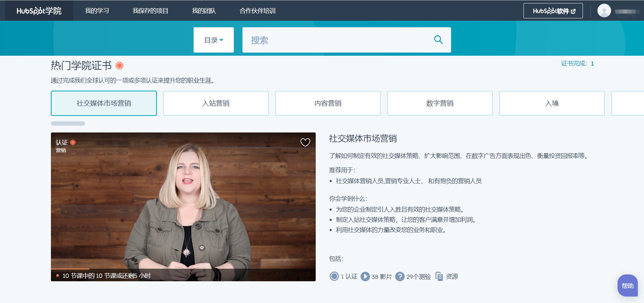Click the document icon next to 资源
This screenshot has width=644, height=303.
[439, 277]
